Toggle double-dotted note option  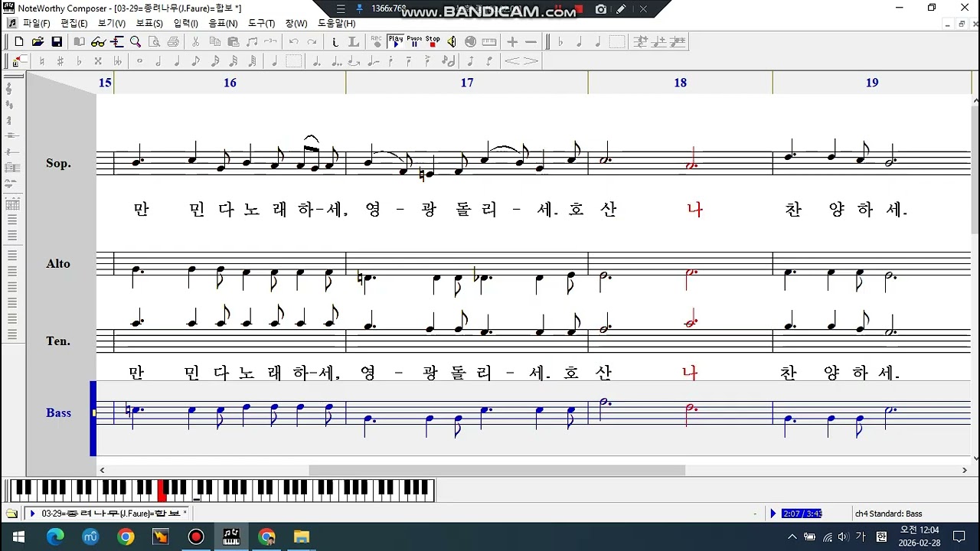336,60
